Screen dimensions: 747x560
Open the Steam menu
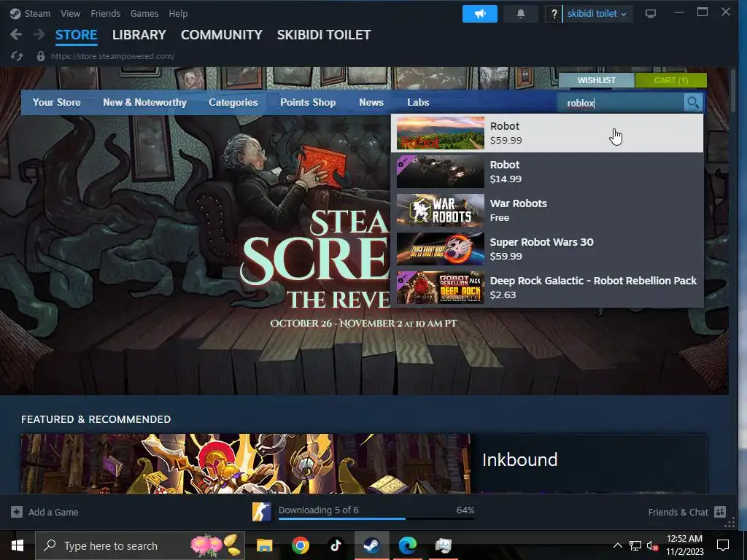click(37, 14)
